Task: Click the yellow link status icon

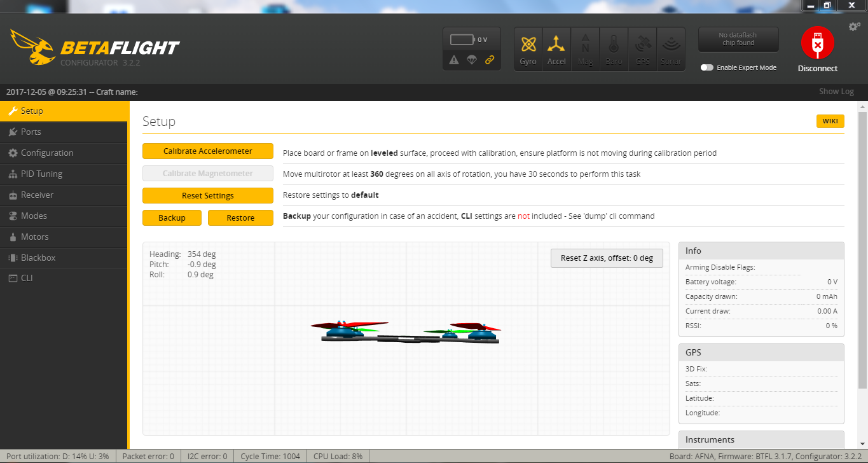Action: coord(490,60)
